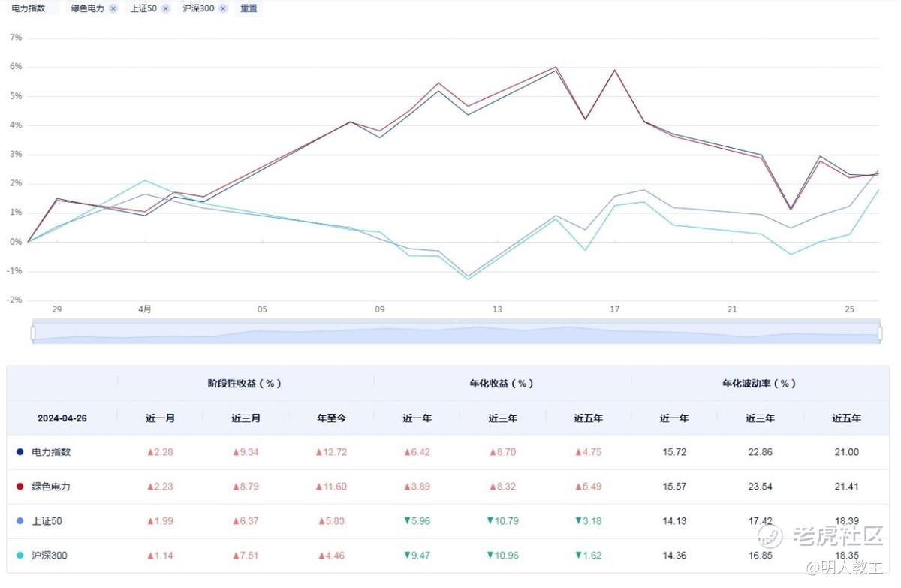Click the red dot beside 绿色电力 in the table
Screen dimensions: 901x588
tap(20, 487)
